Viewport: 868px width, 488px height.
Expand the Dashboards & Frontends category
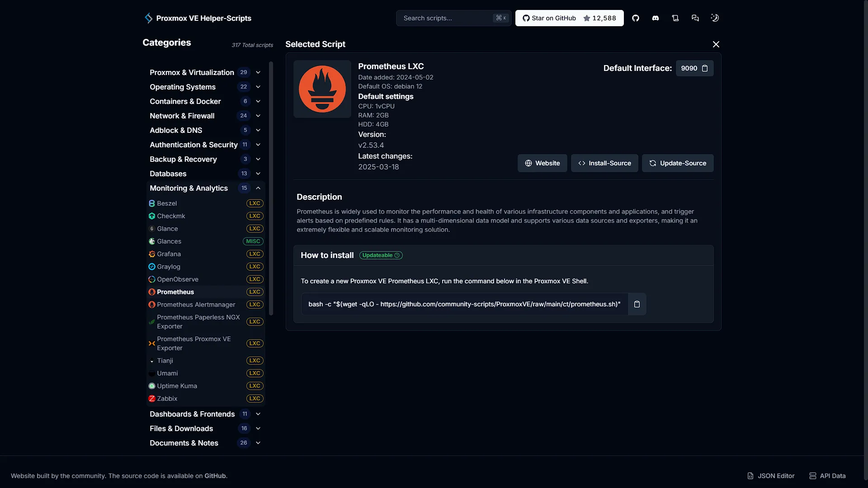pyautogui.click(x=206, y=414)
